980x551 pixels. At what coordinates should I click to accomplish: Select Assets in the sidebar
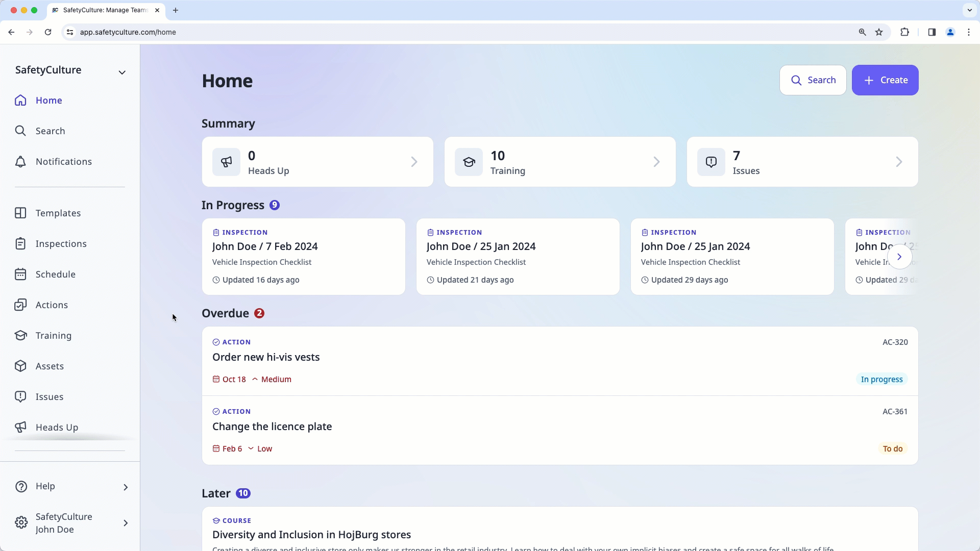pyautogui.click(x=70, y=366)
